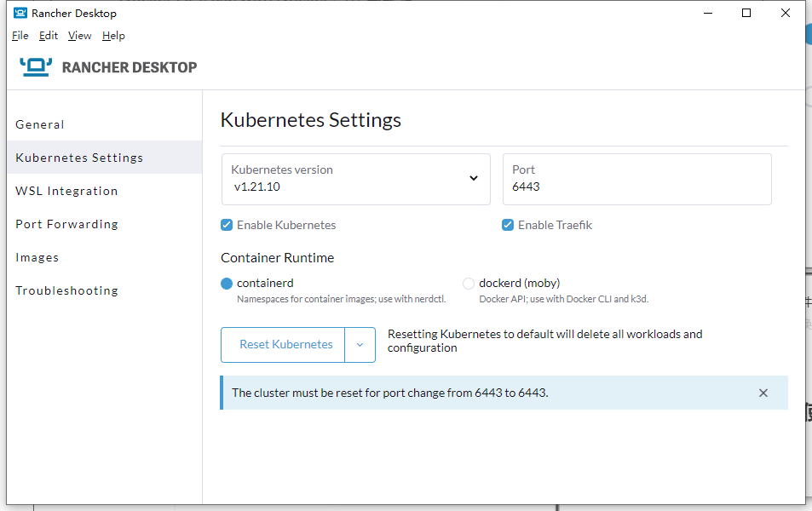The width and height of the screenshot is (812, 511).
Task: Dismiss the port change reset notice
Action: pyautogui.click(x=763, y=393)
